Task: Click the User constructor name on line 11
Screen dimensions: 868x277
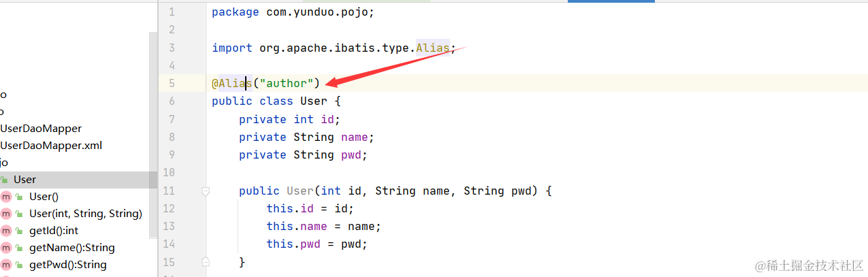Action: tap(300, 191)
